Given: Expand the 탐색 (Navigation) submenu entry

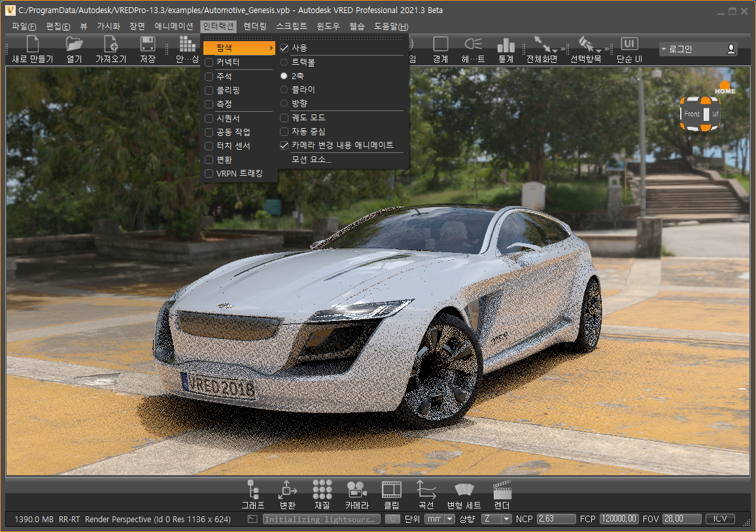Looking at the screenshot, I should tap(239, 48).
